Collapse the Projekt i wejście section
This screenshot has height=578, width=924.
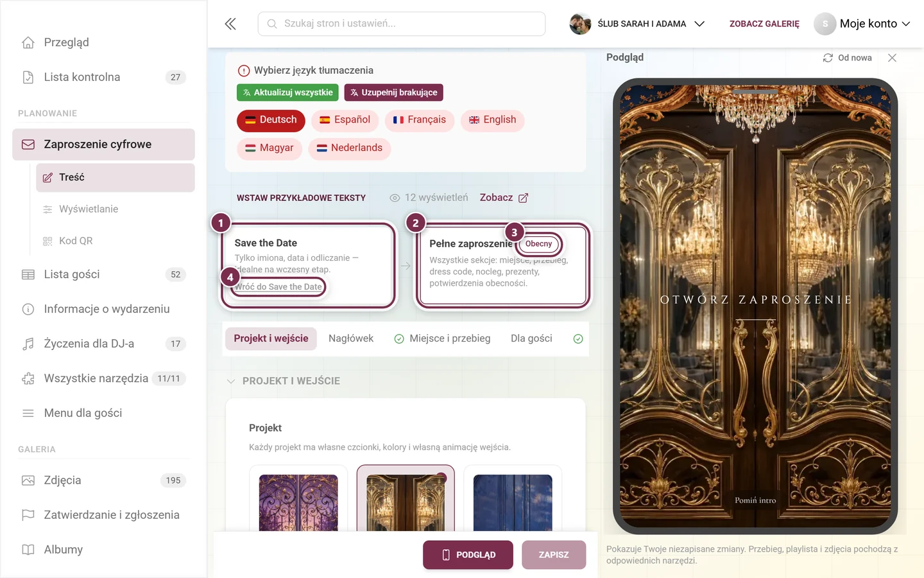pyautogui.click(x=231, y=381)
